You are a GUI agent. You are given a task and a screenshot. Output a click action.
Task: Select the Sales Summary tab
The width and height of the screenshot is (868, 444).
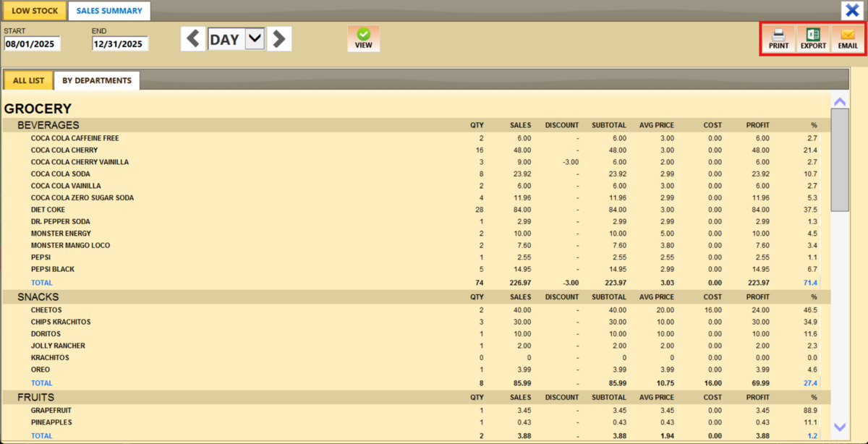pyautogui.click(x=109, y=11)
